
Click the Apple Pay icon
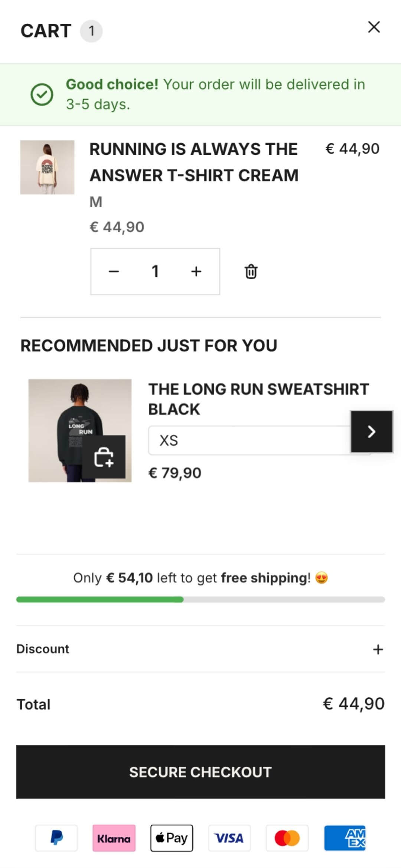[172, 838]
